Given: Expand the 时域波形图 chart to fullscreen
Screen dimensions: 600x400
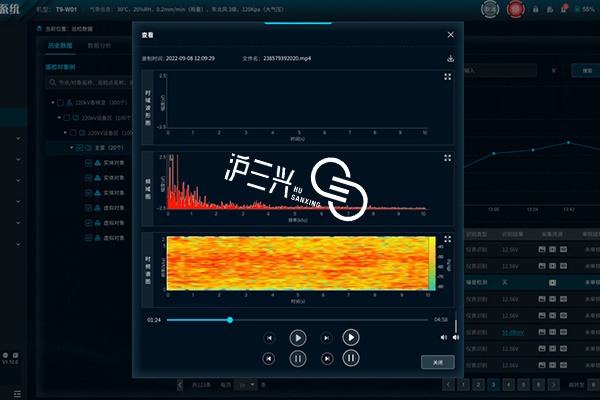Looking at the screenshot, I should tap(447, 77).
